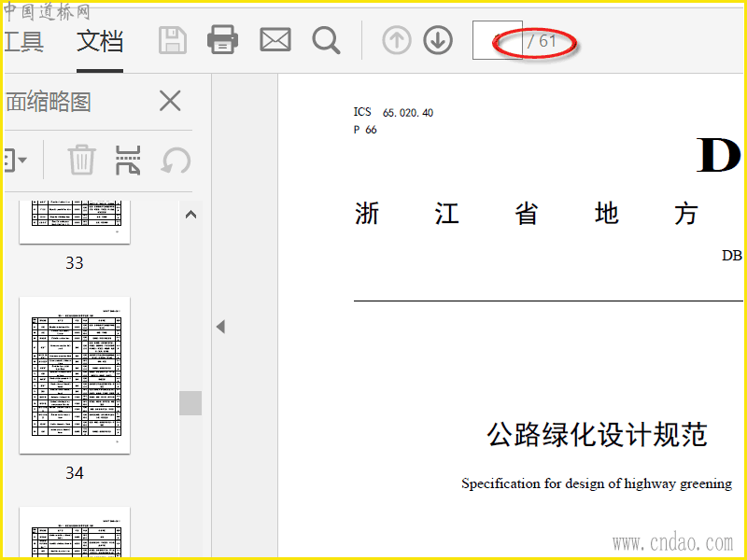Delete page with trash icon
The width and height of the screenshot is (747, 560).
point(81,160)
